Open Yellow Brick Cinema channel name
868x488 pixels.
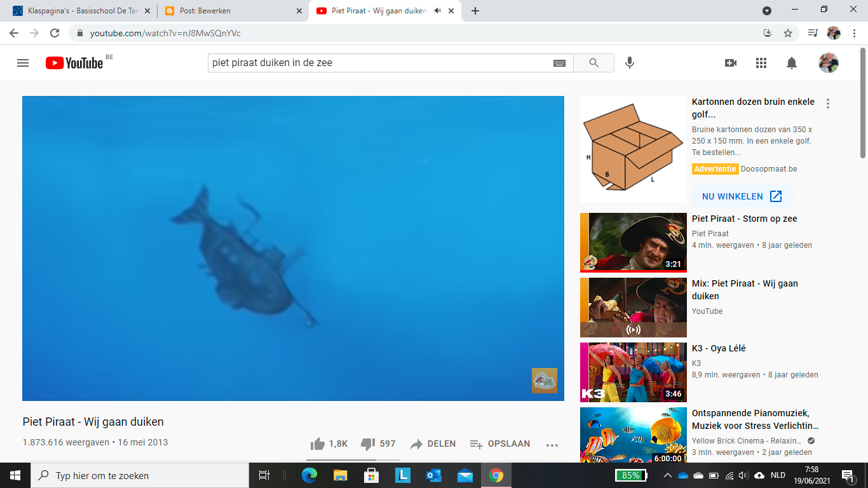(747, 441)
